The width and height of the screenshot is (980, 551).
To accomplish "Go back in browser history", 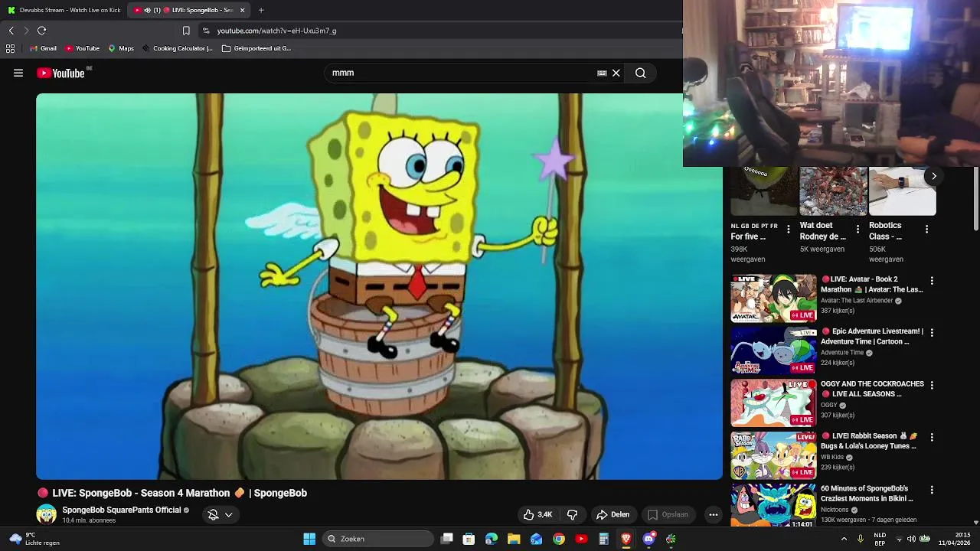I will [11, 31].
